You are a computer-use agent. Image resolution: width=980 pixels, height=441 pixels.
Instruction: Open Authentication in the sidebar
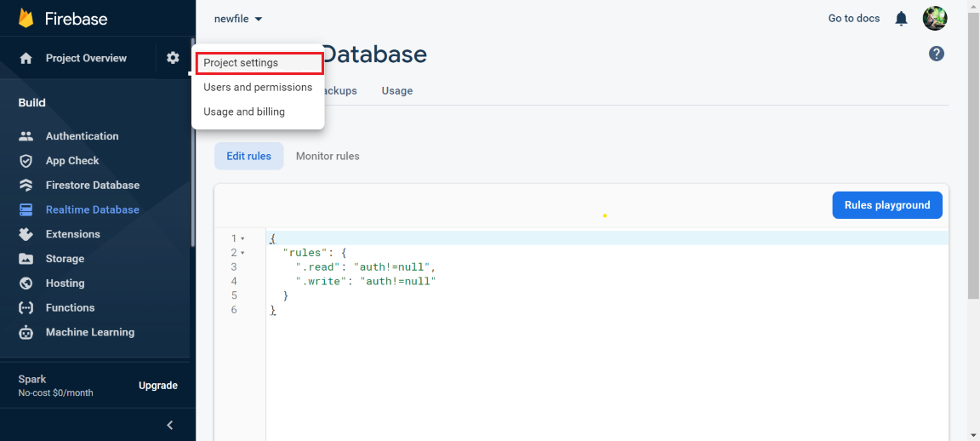click(x=82, y=135)
